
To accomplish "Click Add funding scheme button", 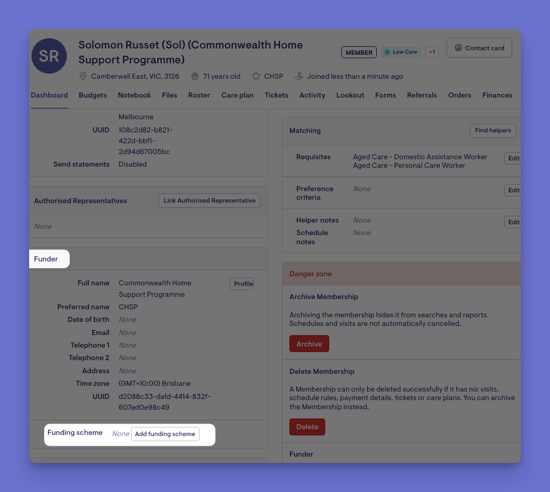I will [x=165, y=434].
